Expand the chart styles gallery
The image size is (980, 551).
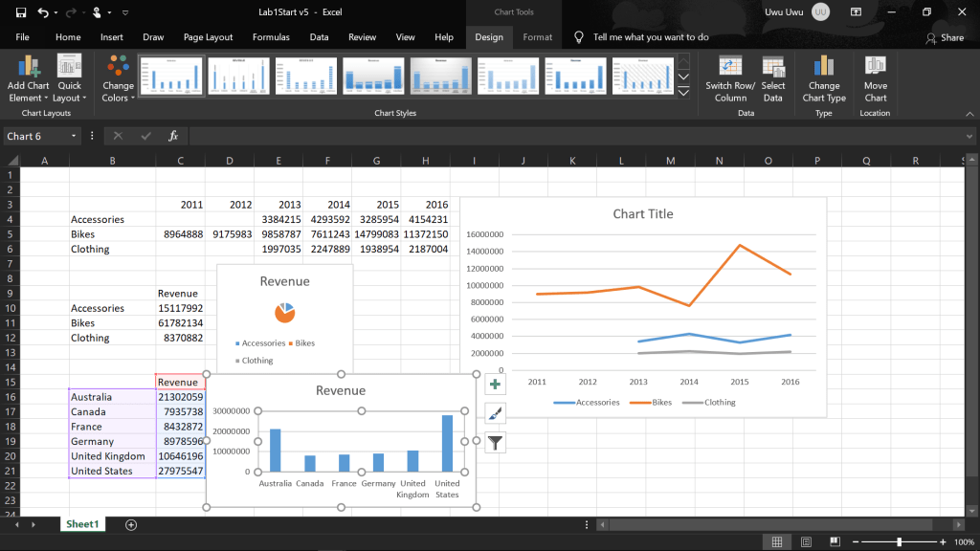683,93
